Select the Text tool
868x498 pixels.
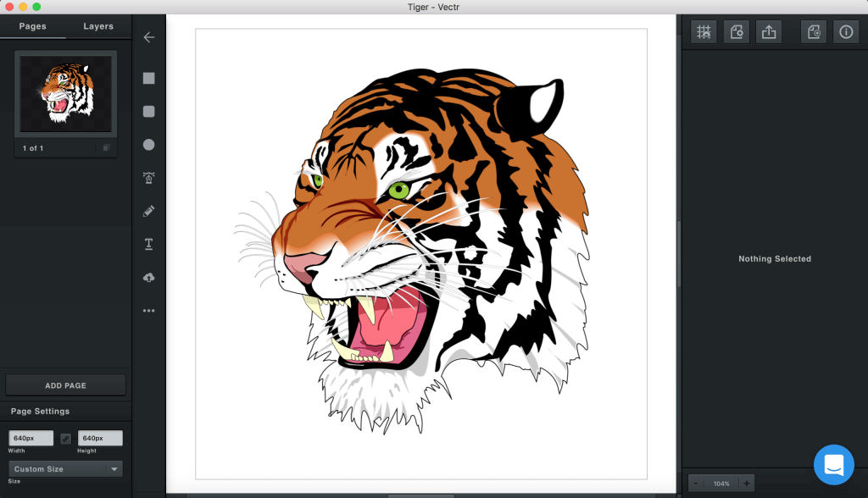click(x=149, y=244)
